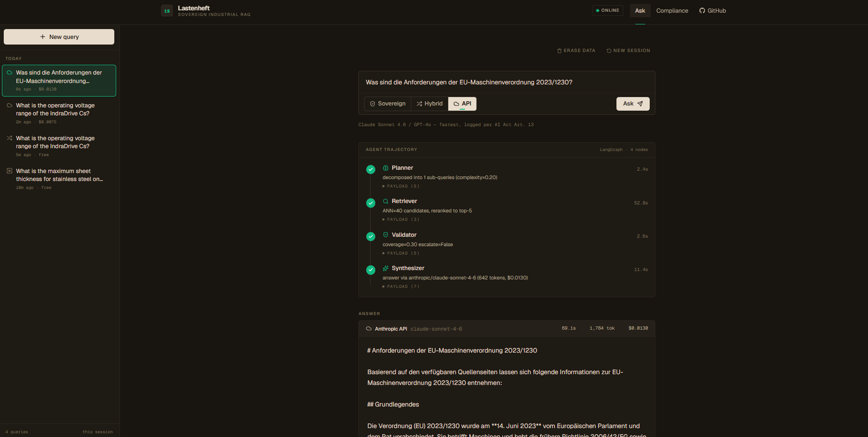Click the icon of the stainless steel query
Image resolution: width=868 pixels, height=437 pixels.
(9, 171)
